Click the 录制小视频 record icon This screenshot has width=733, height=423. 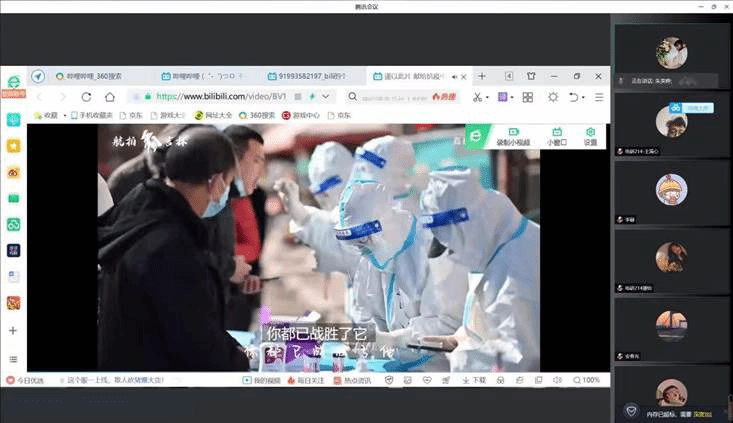click(x=513, y=132)
